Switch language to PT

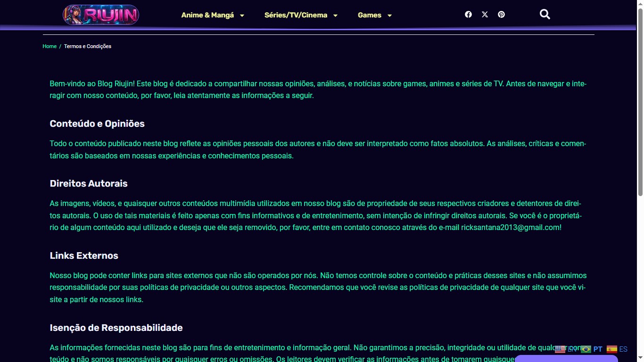coord(597,349)
